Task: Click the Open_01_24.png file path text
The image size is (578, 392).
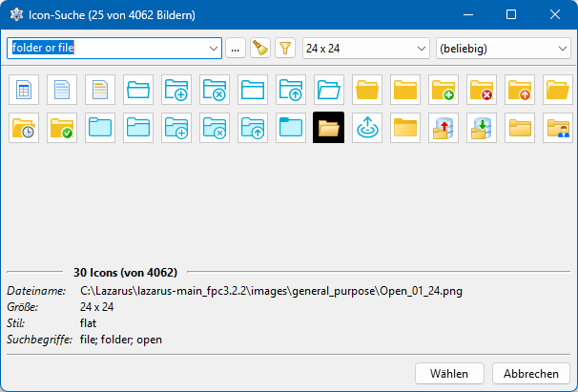Action: (x=271, y=291)
